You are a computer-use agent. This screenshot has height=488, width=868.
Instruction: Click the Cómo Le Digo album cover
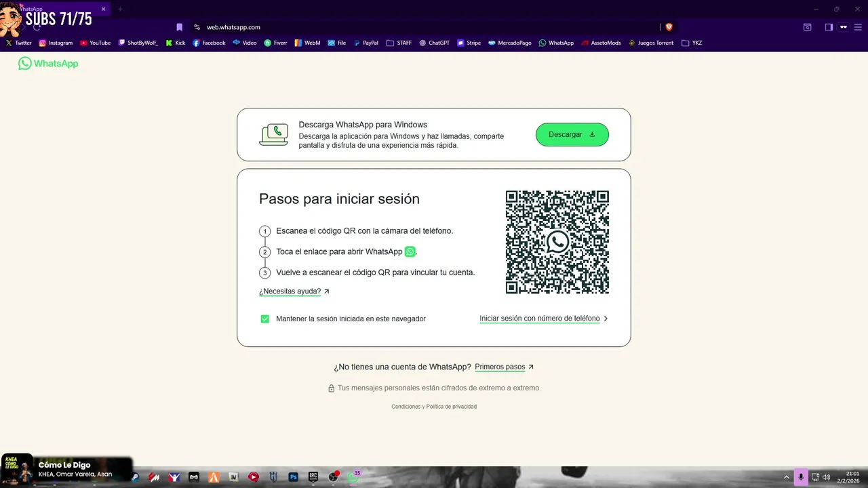(x=17, y=470)
